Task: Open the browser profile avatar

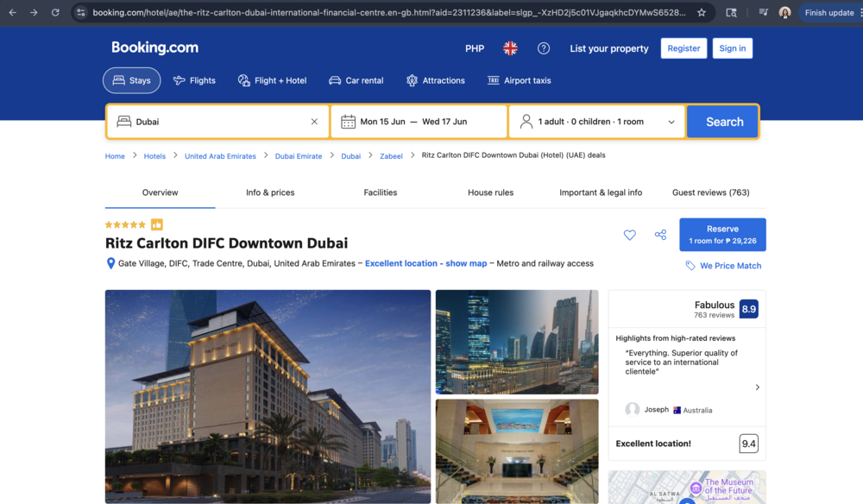Action: click(784, 12)
